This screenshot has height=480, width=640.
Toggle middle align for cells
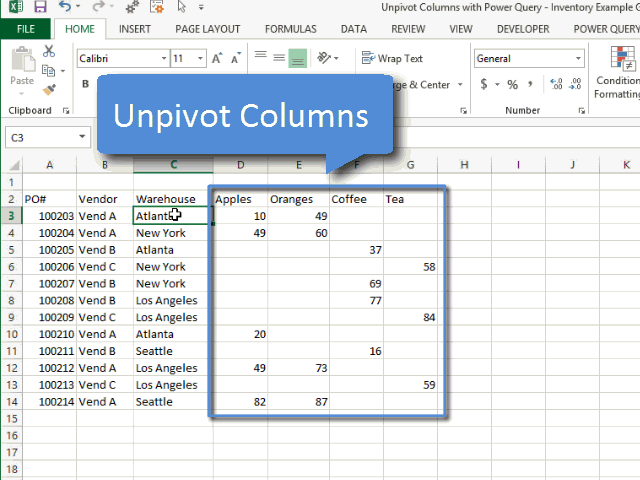click(277, 59)
